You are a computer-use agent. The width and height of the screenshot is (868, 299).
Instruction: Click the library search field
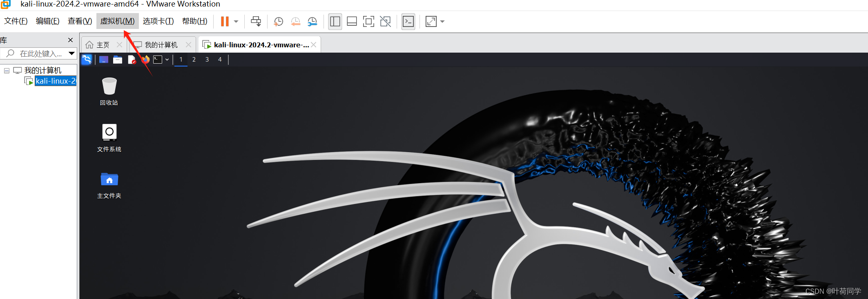tap(33, 53)
